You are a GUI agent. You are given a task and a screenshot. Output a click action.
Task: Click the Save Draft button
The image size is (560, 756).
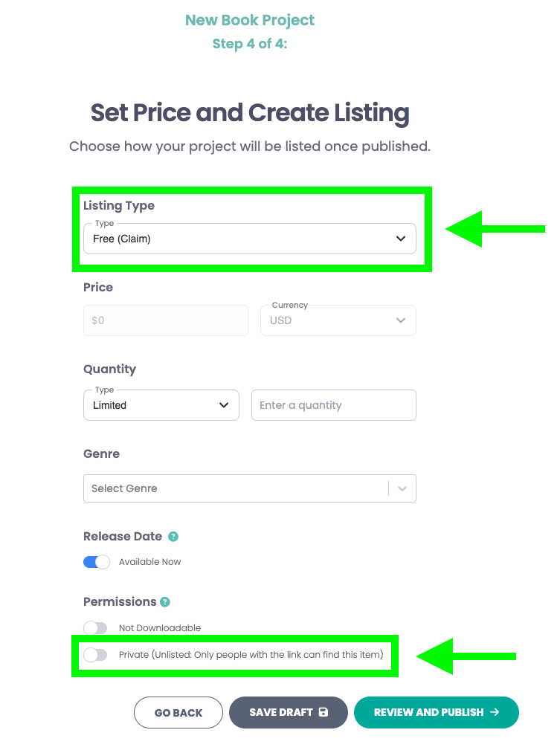click(289, 713)
